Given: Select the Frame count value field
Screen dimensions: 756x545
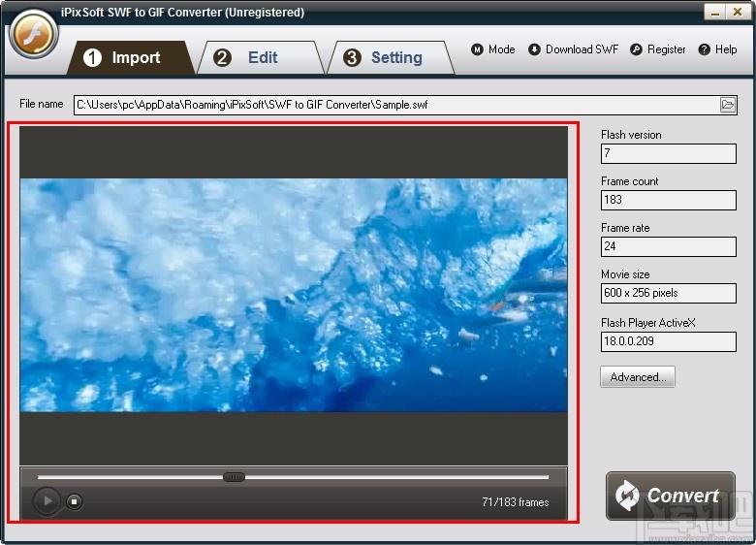Looking at the screenshot, I should click(668, 200).
